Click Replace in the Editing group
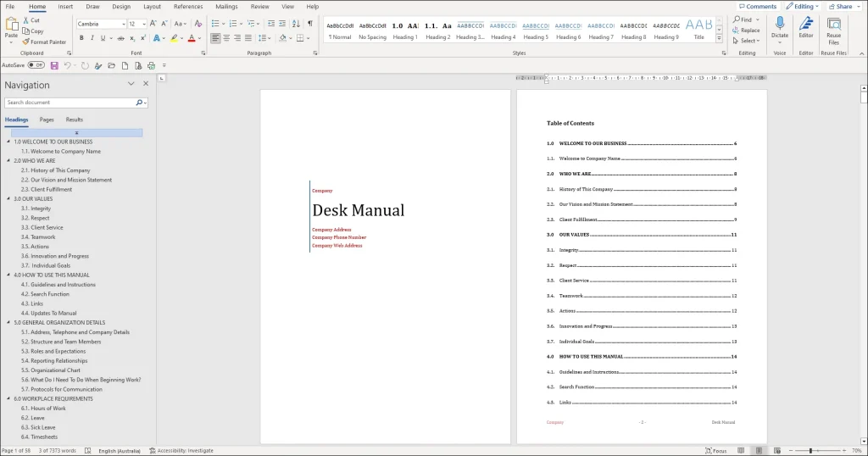 click(x=746, y=31)
